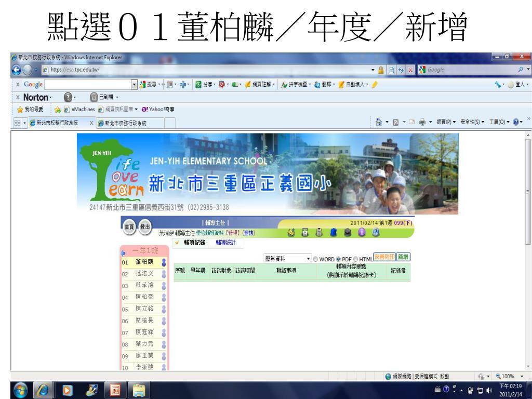Click the IE back arrow button

click(x=16, y=70)
